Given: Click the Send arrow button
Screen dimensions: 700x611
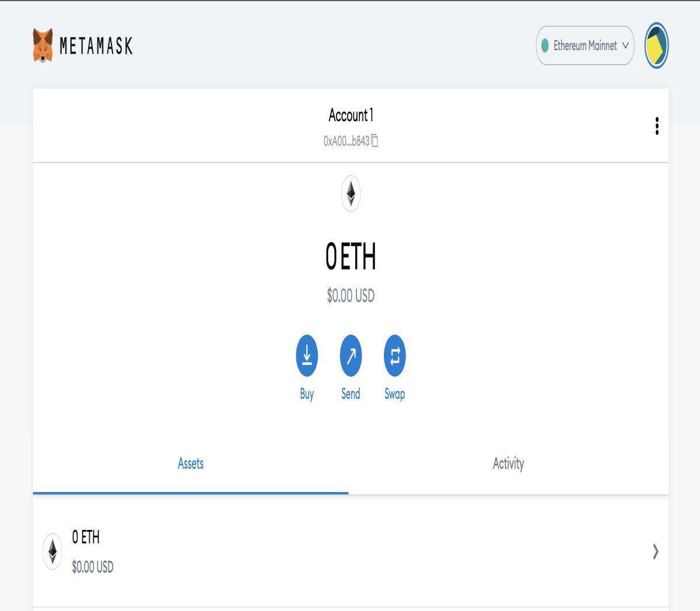Looking at the screenshot, I should [351, 356].
